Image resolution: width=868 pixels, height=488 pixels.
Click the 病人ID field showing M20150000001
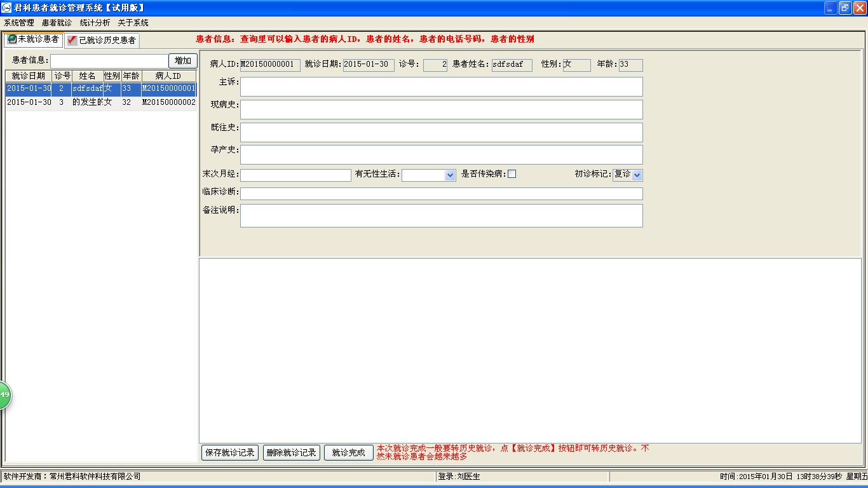270,65
